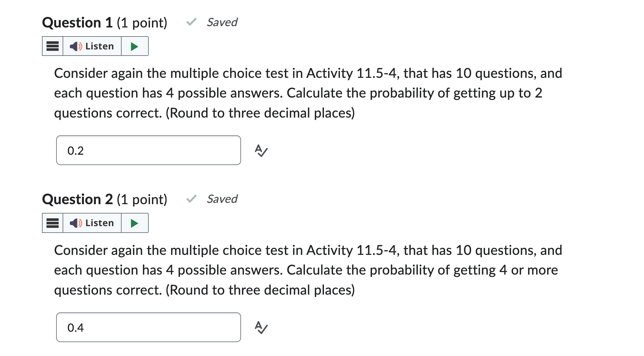Click Question 1 speaker icon
644x356 pixels.
(76, 46)
